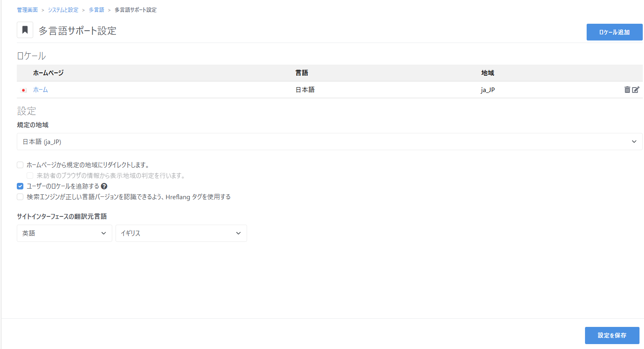The height and width of the screenshot is (349, 644).
Task: Click the Japan flag icon in the locale row
Action: 24,90
